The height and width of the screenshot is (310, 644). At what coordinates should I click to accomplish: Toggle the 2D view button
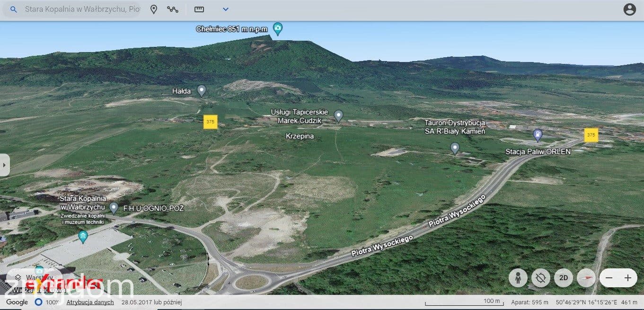[x=564, y=278]
